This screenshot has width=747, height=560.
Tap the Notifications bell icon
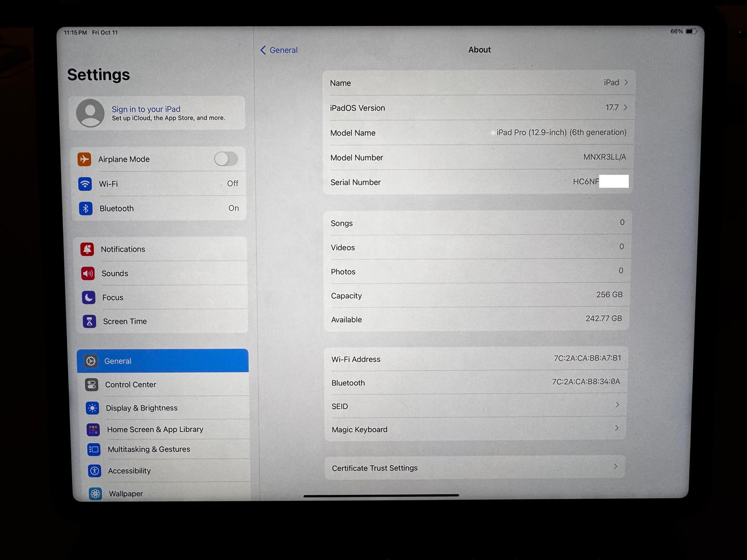point(87,249)
